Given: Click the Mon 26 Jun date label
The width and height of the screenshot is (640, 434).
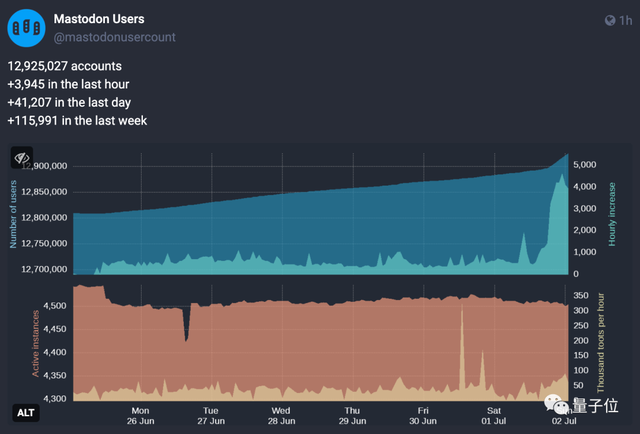Looking at the screenshot, I should click(140, 415).
